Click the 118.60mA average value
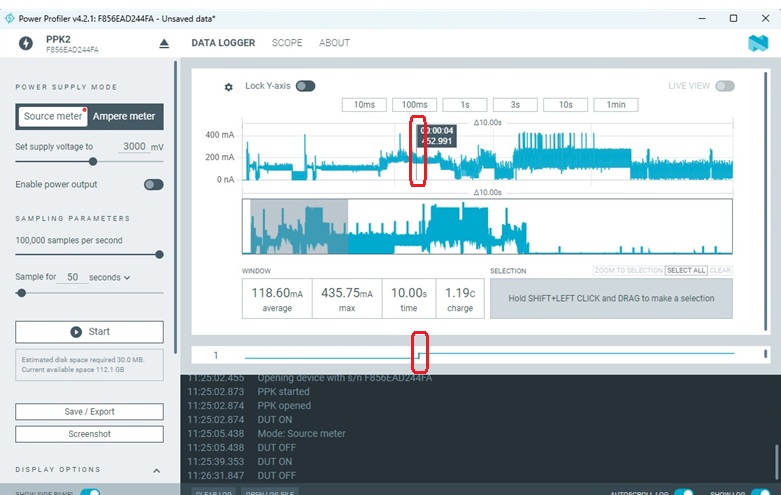 [x=277, y=293]
